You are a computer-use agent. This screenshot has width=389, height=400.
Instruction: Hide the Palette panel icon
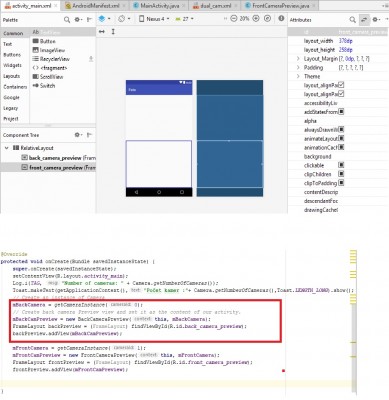(x=89, y=20)
